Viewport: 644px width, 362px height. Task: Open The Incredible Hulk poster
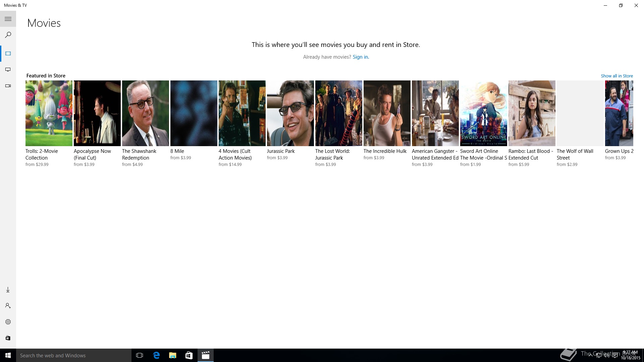pyautogui.click(x=387, y=113)
